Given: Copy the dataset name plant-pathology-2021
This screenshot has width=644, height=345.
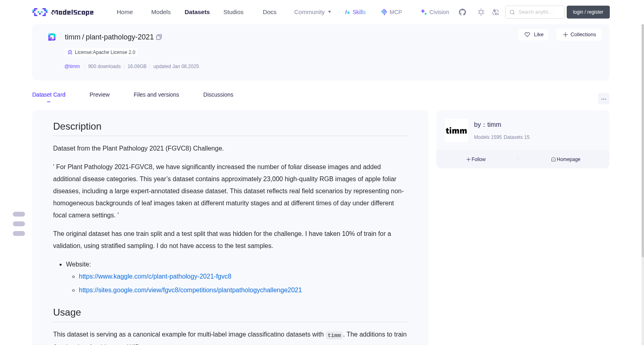Looking at the screenshot, I should pos(159,37).
